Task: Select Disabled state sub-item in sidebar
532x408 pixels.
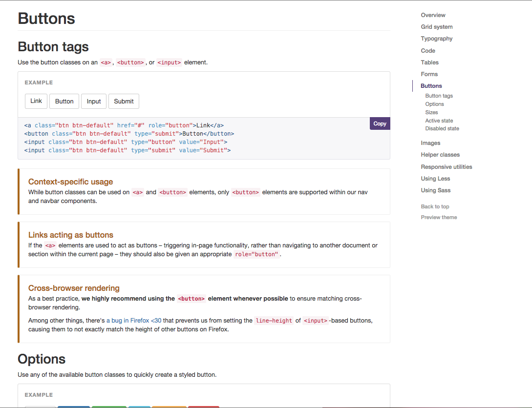Action: pyautogui.click(x=442, y=128)
